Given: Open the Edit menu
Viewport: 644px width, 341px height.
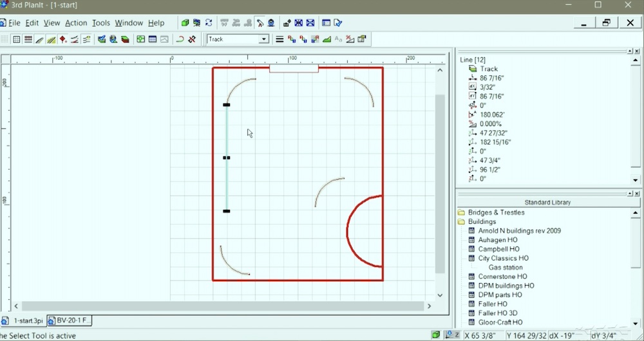Looking at the screenshot, I should 32,23.
